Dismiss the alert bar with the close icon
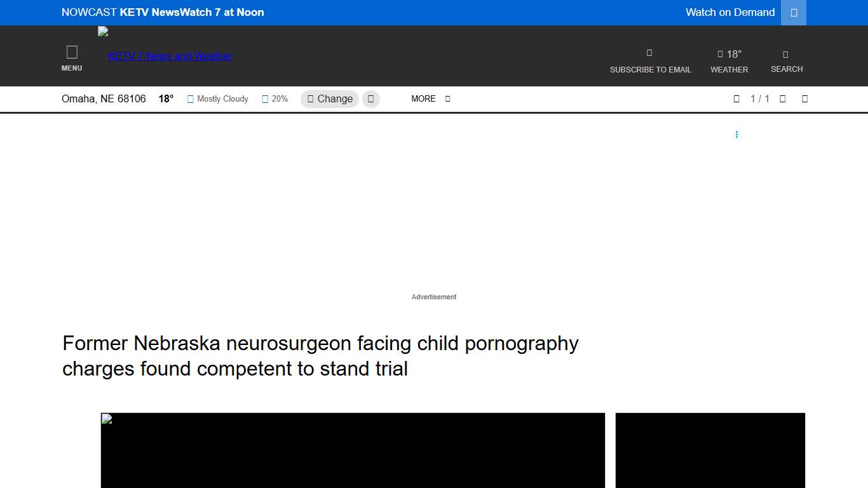Screen dimensions: 868x488 click(804, 98)
